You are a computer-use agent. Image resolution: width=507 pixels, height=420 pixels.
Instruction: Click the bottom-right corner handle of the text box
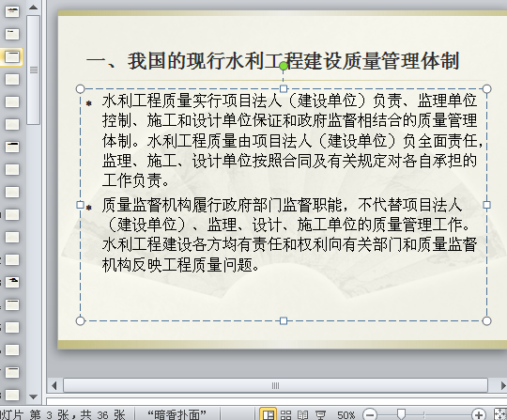(x=486, y=320)
